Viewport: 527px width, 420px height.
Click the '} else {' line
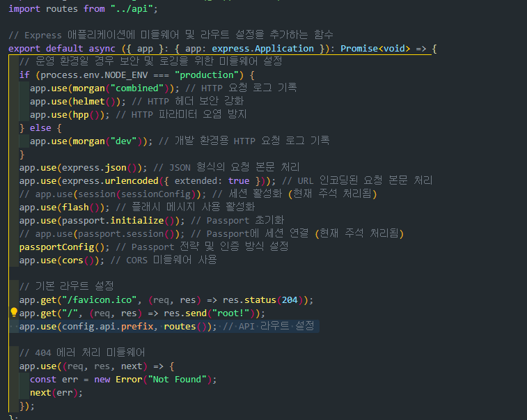pyautogui.click(x=40, y=127)
